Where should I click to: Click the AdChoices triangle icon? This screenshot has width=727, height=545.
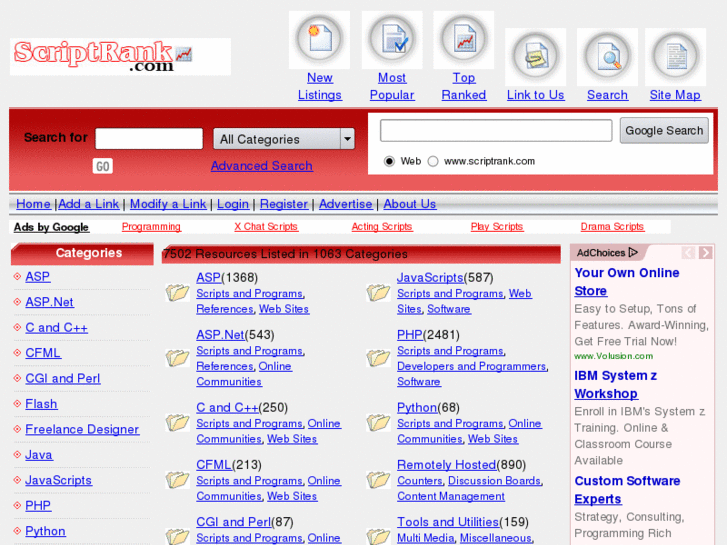[x=633, y=252]
